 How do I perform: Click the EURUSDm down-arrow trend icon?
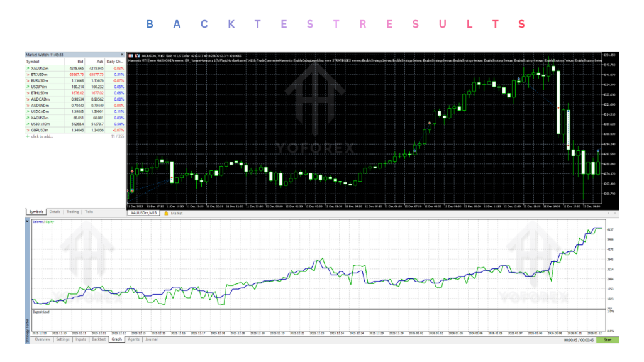(x=28, y=81)
